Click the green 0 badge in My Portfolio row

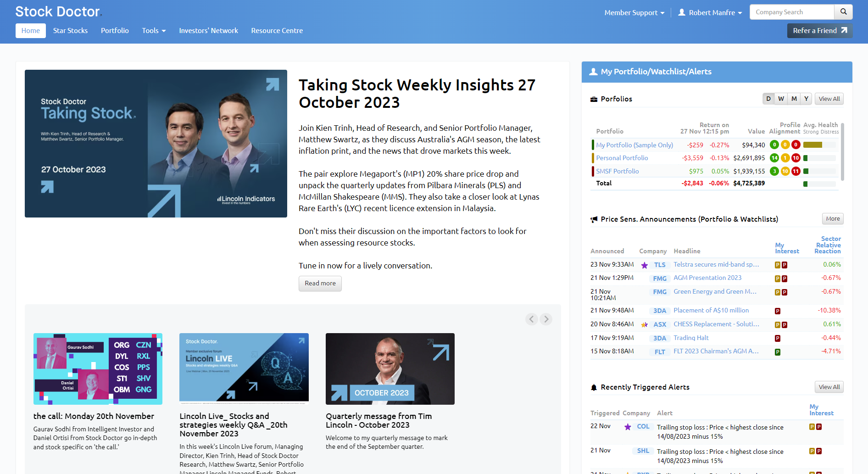[774, 145]
